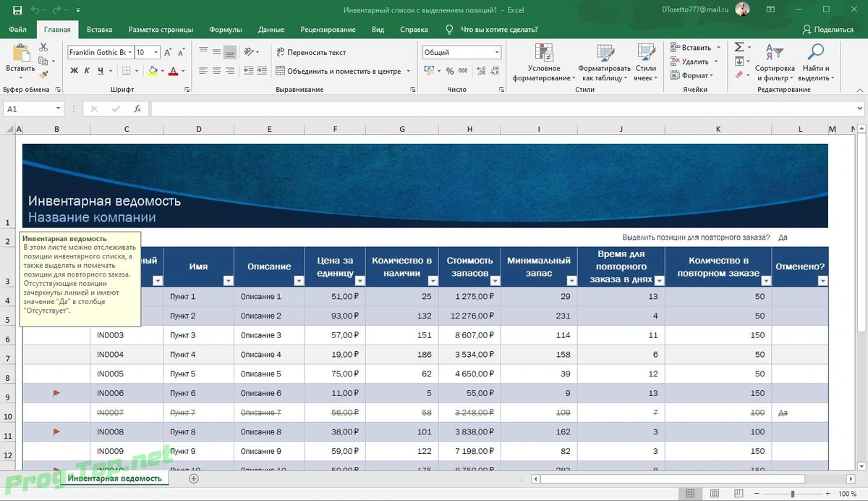Save the workbook via the floppy disk icon
Viewport: 868px width, 501px height.
click(17, 10)
